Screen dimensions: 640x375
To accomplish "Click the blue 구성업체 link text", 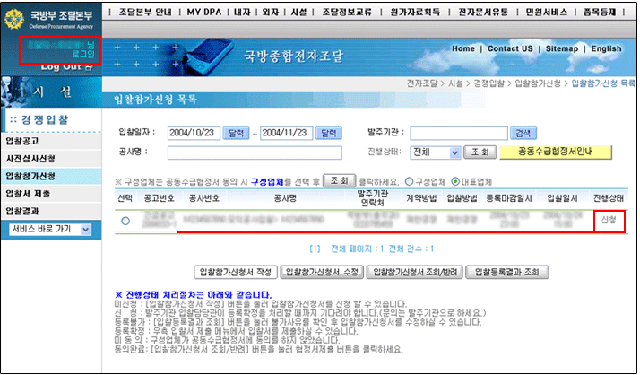I will 267,182.
